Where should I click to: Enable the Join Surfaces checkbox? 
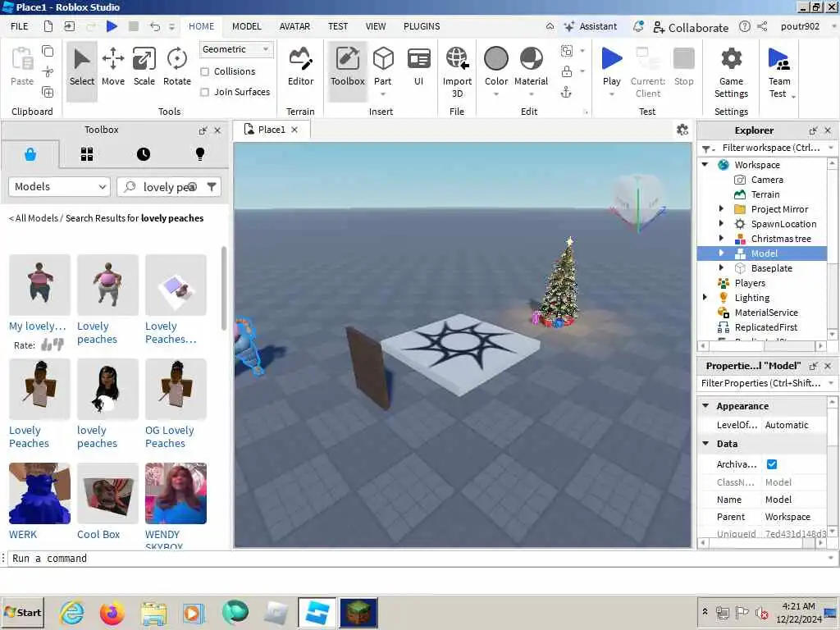tap(204, 92)
